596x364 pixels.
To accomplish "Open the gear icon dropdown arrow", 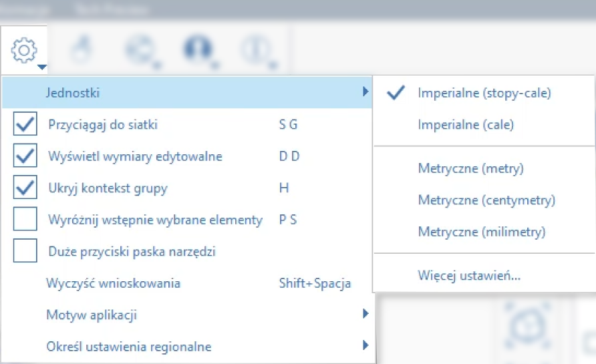I will point(41,67).
